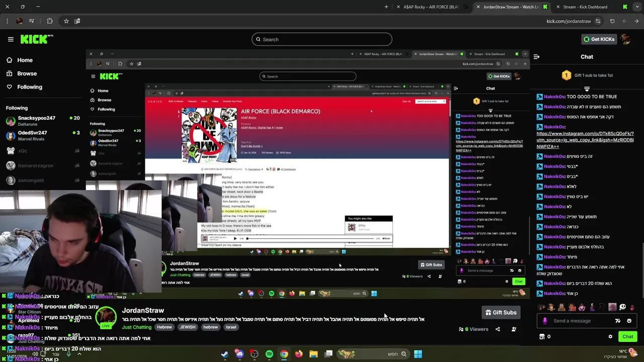
Task: Click the pink face photo emote
Action: [612, 307]
